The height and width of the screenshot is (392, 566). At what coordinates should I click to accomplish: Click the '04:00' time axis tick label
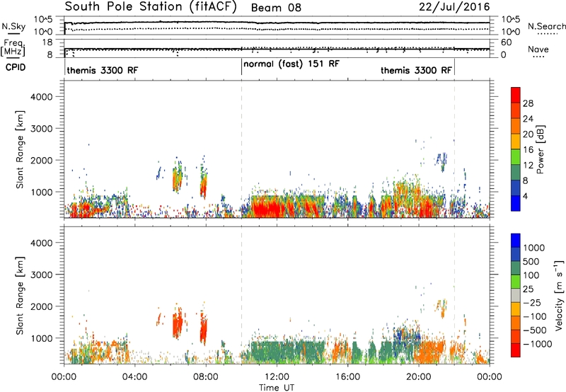click(134, 377)
